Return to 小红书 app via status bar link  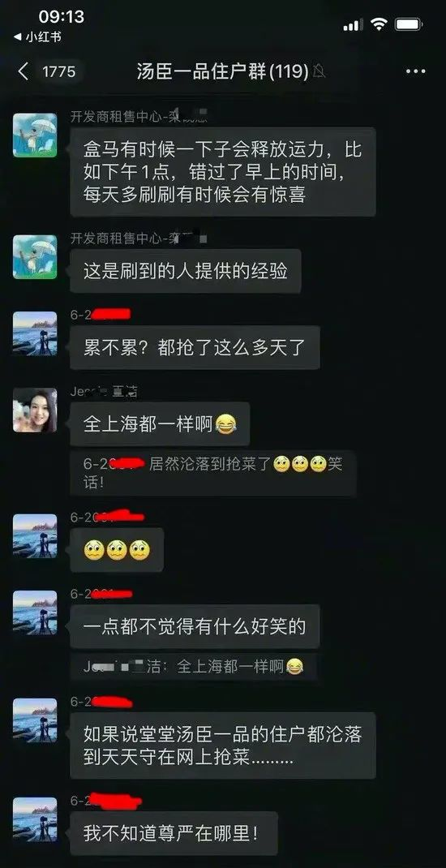37,37
